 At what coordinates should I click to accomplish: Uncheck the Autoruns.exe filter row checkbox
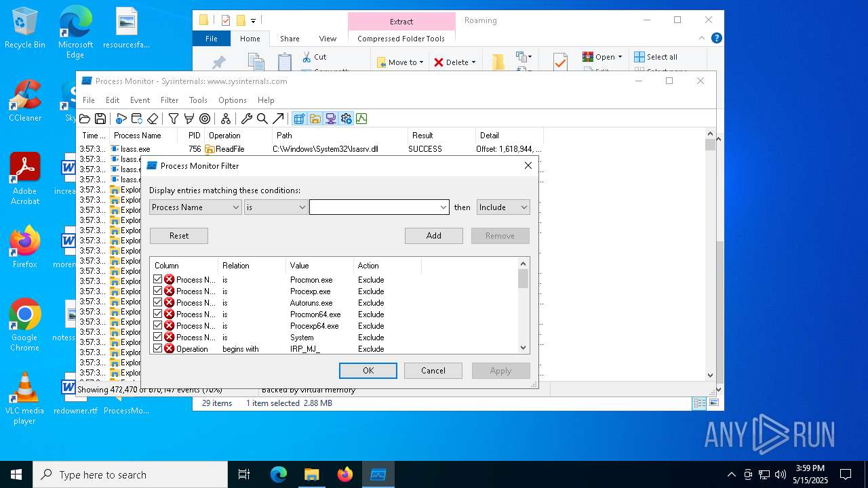(x=158, y=302)
